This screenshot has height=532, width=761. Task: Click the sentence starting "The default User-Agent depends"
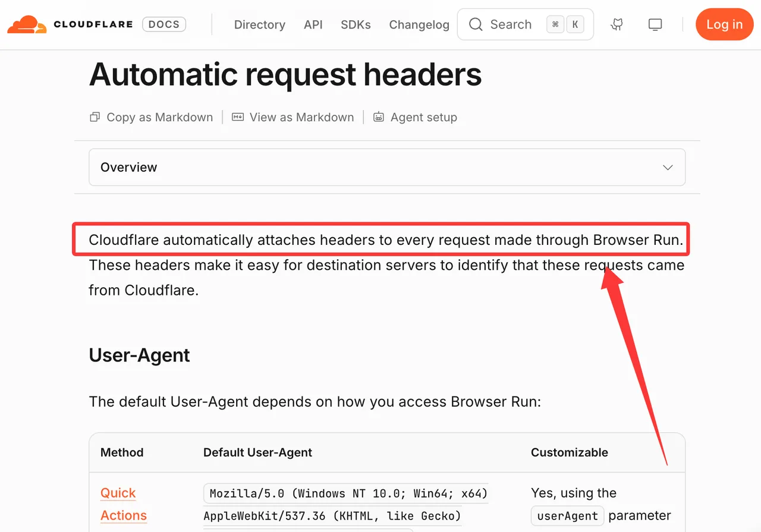click(x=315, y=402)
